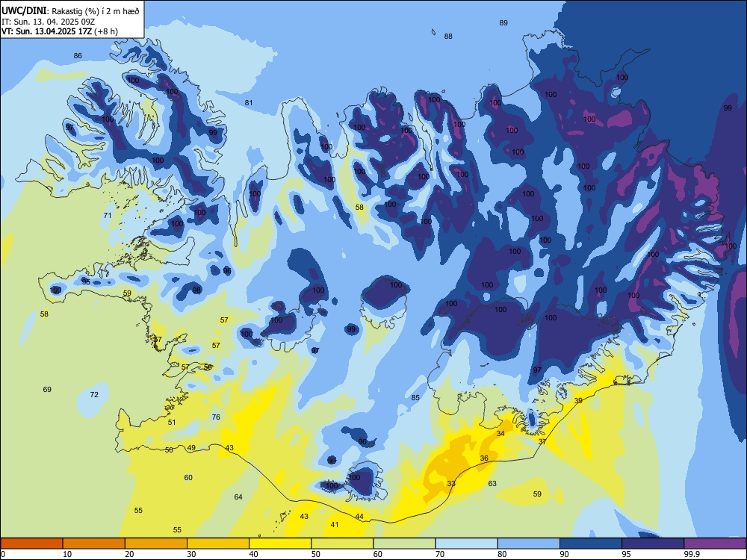Click the initial time line 'IT: Sun. 13. 04. 2025 09Z'
This screenshot has width=747, height=560.
[x=48, y=22]
